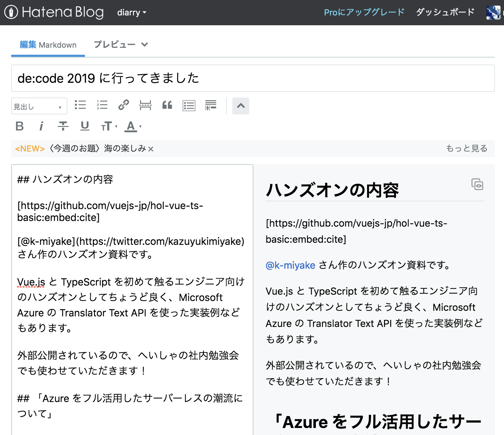Screen dimensions: 504x435
Task: Expand the プレビュー options chevron
Action: [x=145, y=45]
